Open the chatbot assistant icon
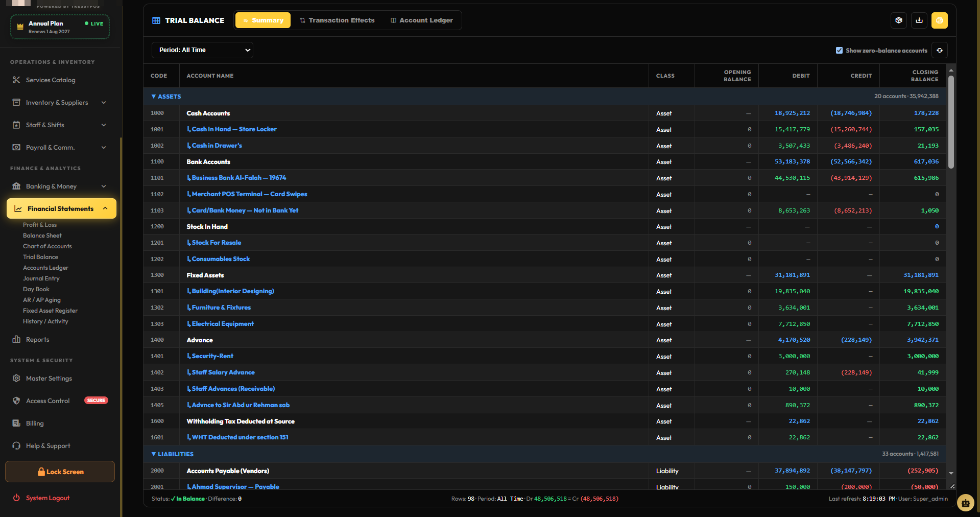The image size is (980, 517). coord(965,503)
